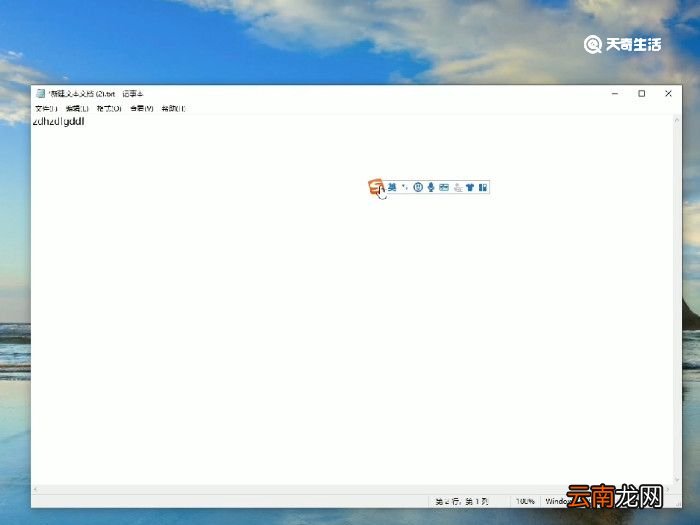This screenshot has height=525, width=700.
Task: Minimize the Notepad window
Action: click(615, 93)
